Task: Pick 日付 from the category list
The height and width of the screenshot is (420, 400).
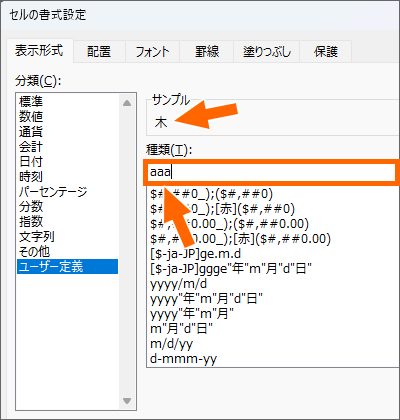Action: [x=67, y=161]
